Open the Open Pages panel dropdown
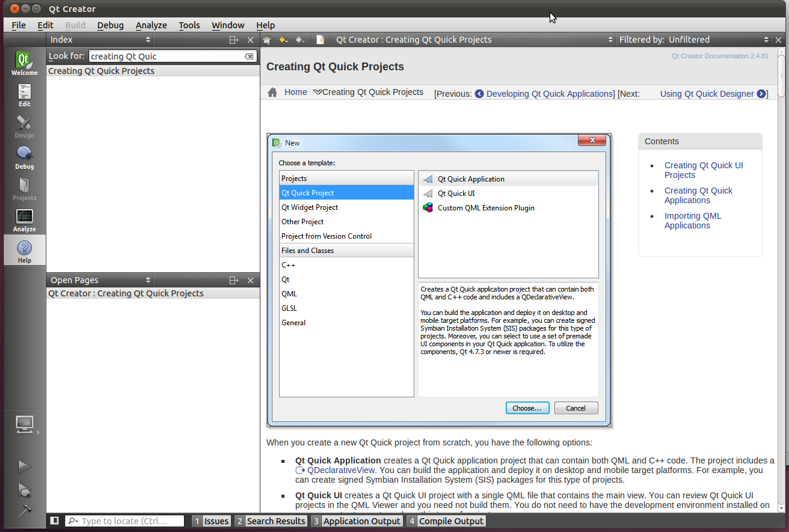This screenshot has width=789, height=532. point(100,280)
